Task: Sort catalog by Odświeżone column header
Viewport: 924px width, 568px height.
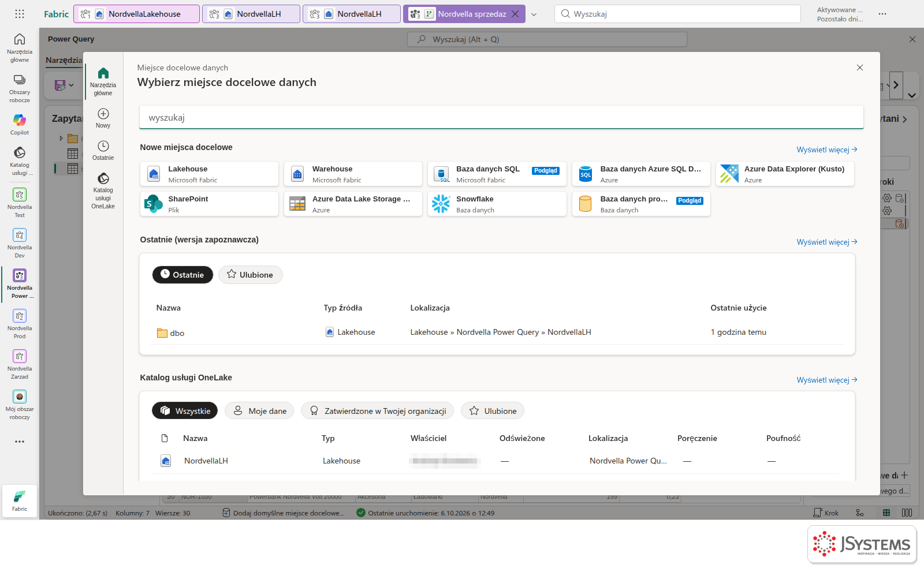Action: [522, 438]
